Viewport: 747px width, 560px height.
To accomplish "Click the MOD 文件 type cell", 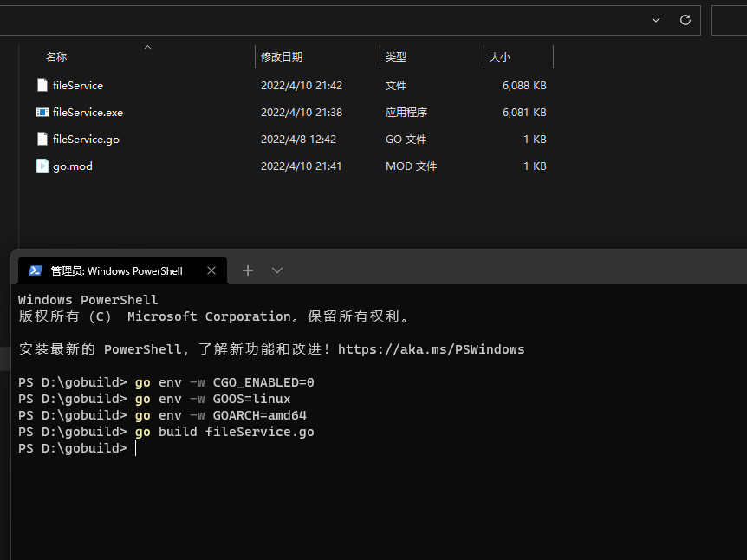I will [411, 166].
